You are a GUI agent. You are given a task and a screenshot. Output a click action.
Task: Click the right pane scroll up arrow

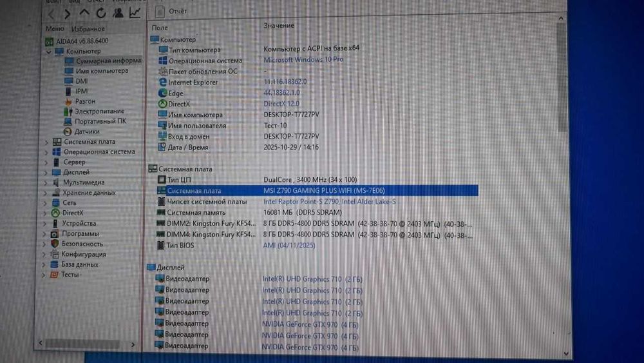561,19
